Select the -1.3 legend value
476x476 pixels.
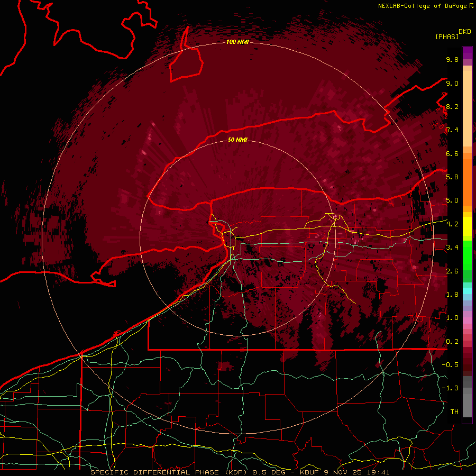(x=450, y=388)
